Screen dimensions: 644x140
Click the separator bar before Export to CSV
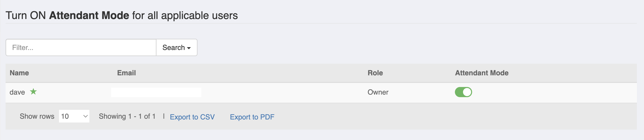tap(164, 116)
